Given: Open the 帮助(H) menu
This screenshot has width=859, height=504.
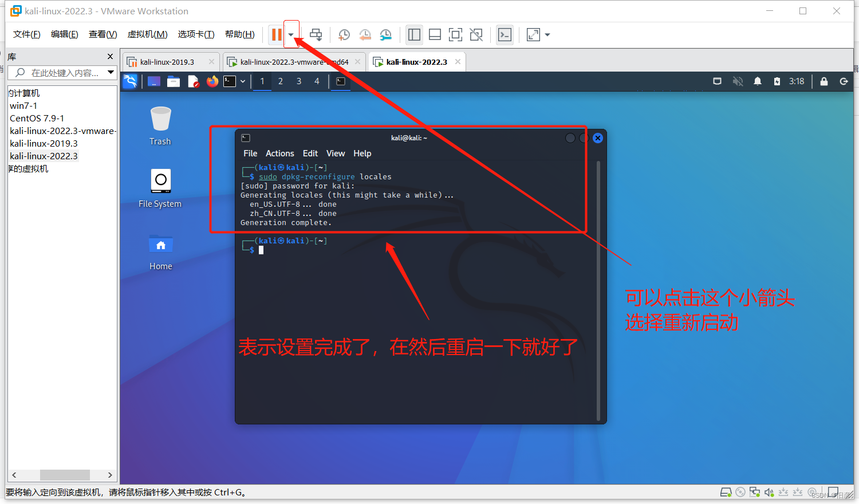Looking at the screenshot, I should 240,34.
